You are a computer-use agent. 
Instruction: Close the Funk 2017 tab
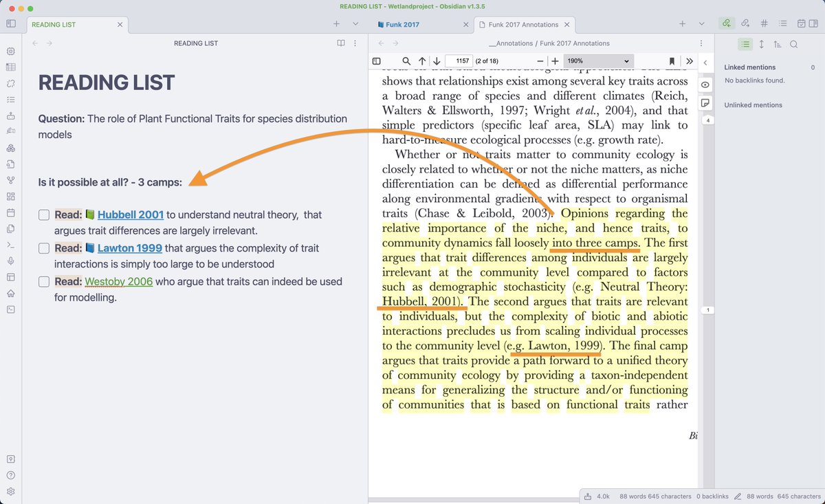[x=465, y=24]
